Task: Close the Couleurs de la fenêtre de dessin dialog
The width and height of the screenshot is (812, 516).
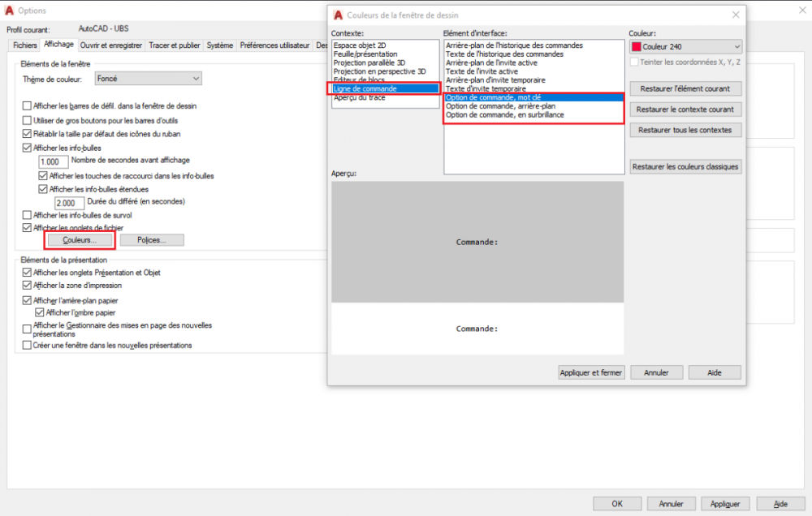Action: pos(736,15)
